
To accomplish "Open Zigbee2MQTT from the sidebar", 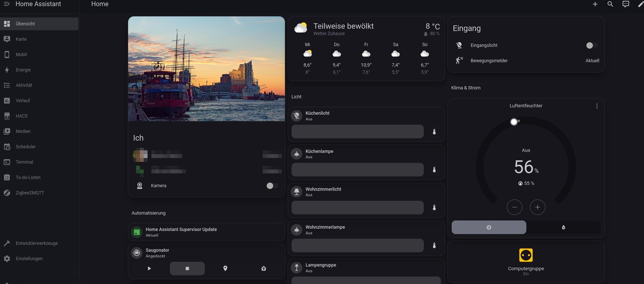I will click(x=30, y=193).
